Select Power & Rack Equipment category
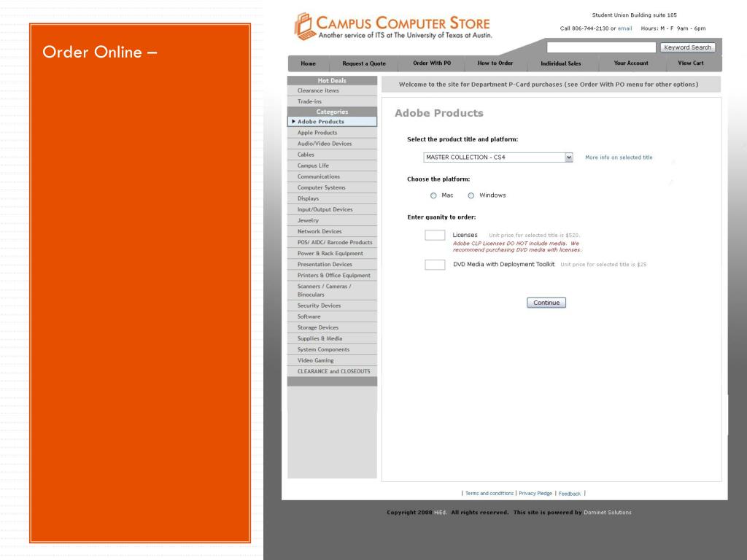Image resolution: width=747 pixels, height=560 pixels. click(332, 253)
